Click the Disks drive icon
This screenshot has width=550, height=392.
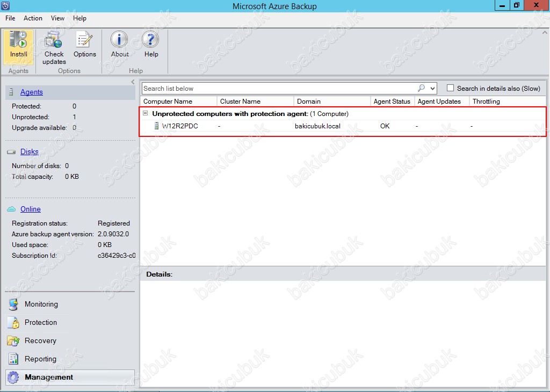coord(11,152)
